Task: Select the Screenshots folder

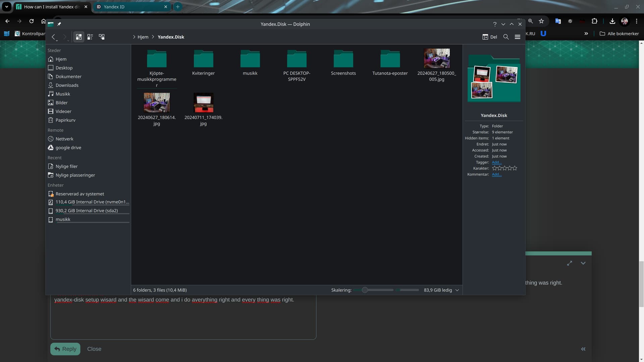Action: tap(343, 63)
